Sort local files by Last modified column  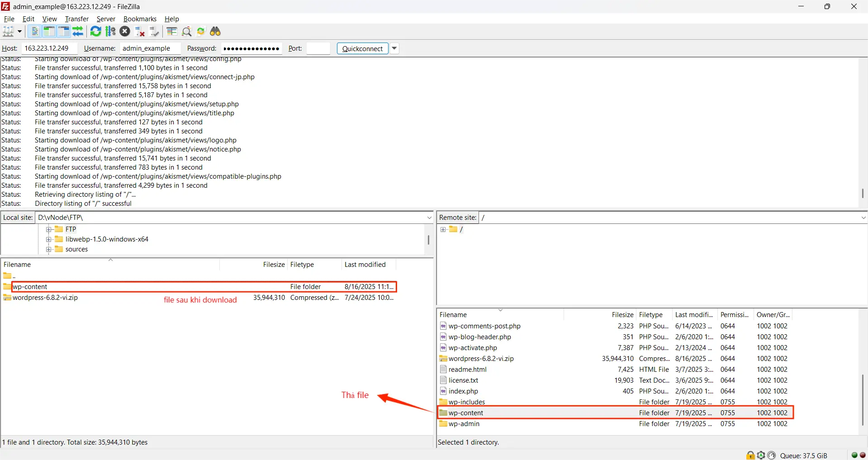[369, 265]
